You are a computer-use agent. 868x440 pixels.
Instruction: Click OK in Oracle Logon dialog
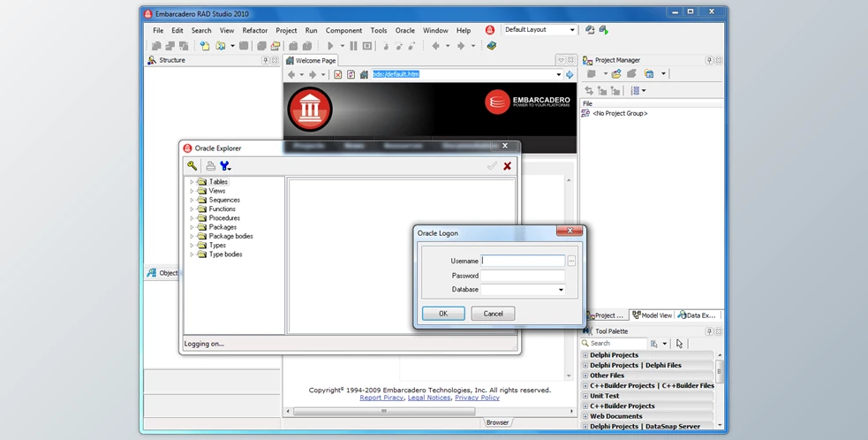click(443, 314)
